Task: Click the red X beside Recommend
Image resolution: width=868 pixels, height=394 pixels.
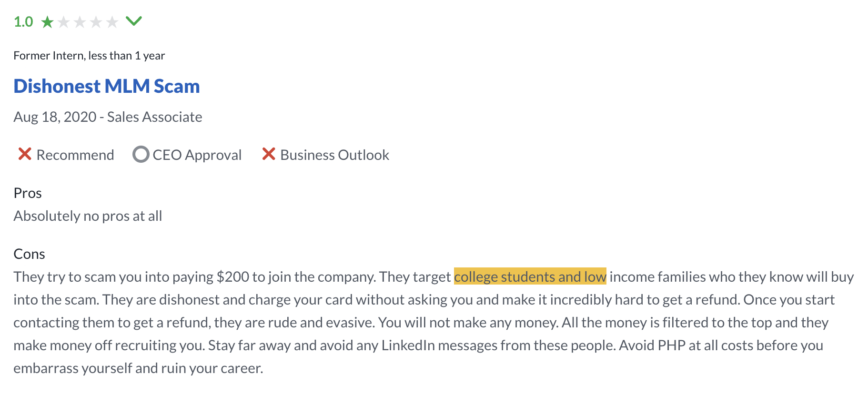Action: click(25, 154)
